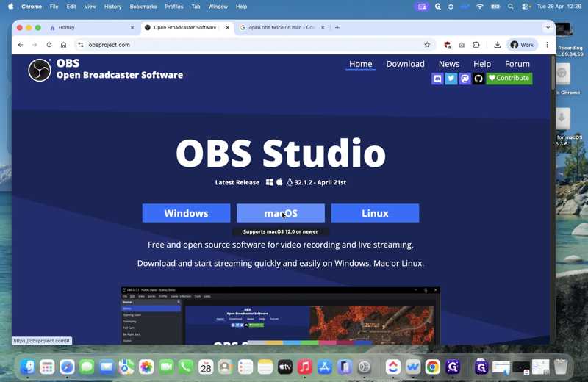Open Google Chrome in the Dock
Viewport: 588px width, 382px height.
tap(433, 367)
